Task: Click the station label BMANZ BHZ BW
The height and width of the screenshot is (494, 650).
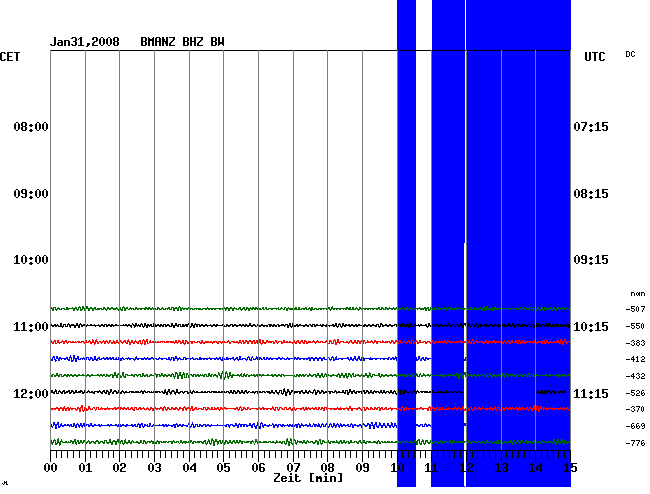Action: pos(182,42)
